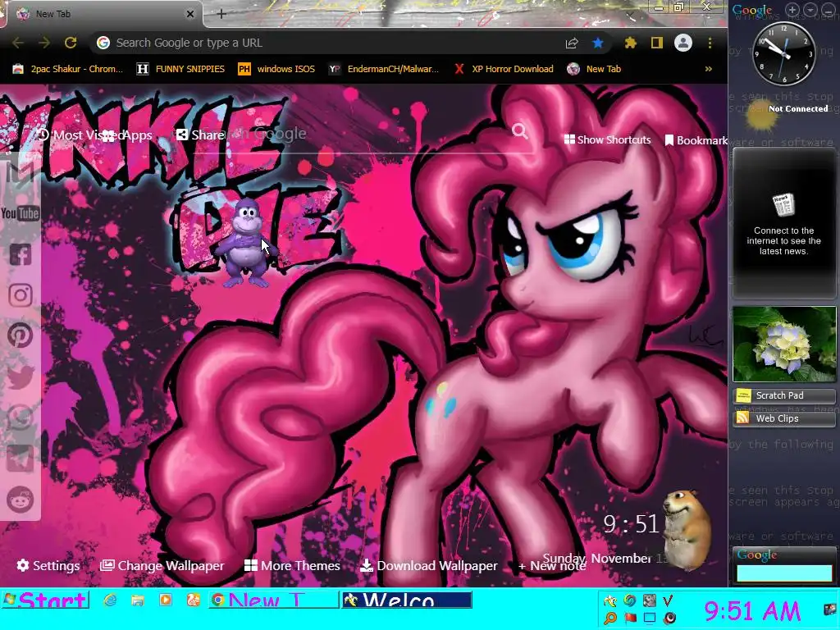840x630 pixels.
Task: Click + New note
Action: click(x=552, y=566)
